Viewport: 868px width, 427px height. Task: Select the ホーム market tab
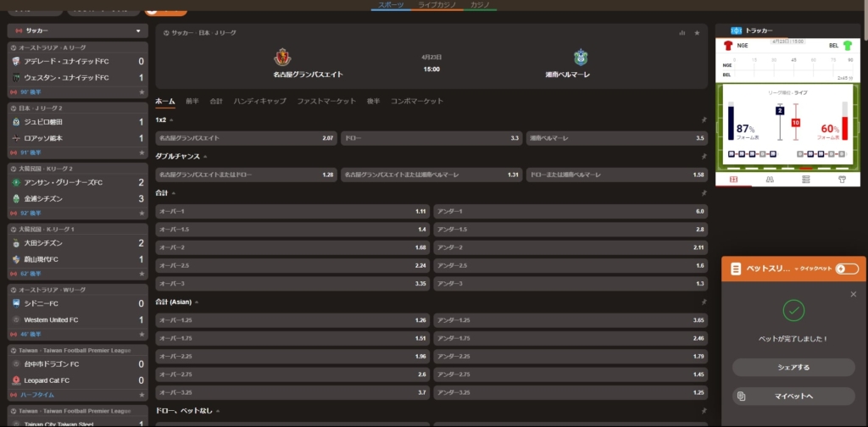(165, 101)
